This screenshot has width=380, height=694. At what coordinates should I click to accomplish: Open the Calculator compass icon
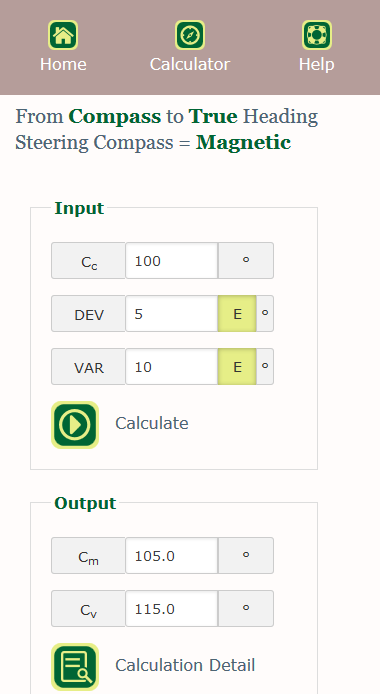tap(190, 35)
